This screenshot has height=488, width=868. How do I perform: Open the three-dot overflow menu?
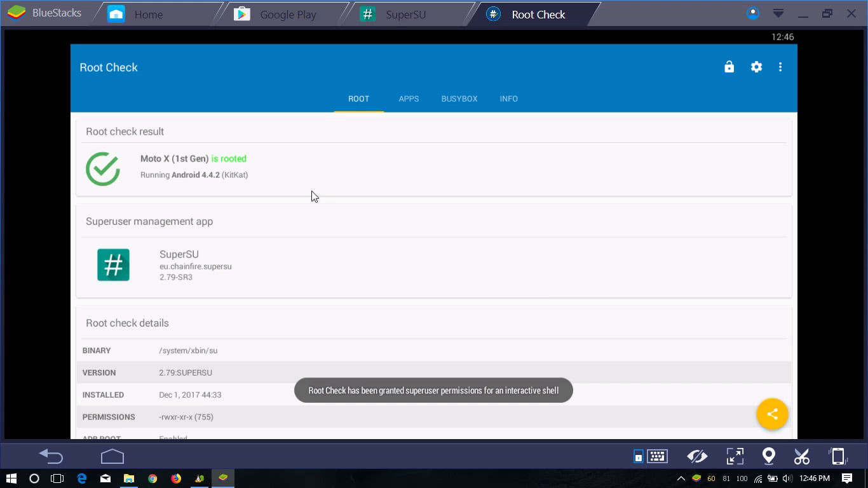780,67
